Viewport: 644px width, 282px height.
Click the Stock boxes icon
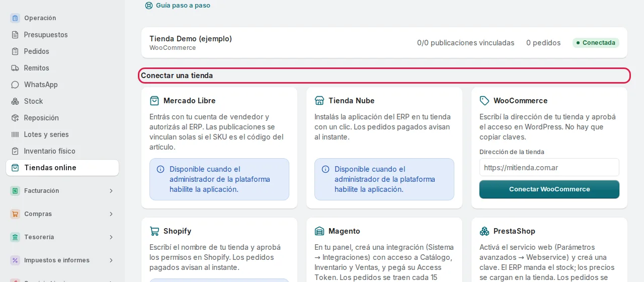click(x=15, y=101)
